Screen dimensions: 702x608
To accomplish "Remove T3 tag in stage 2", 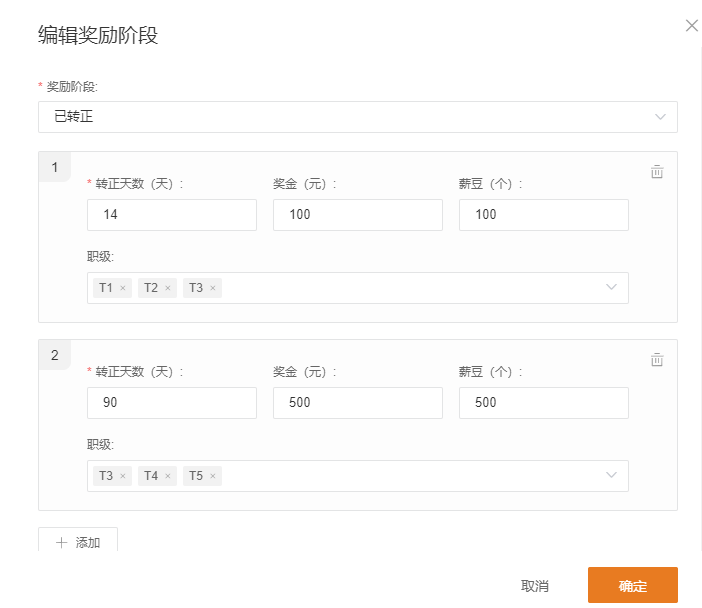I will point(123,476).
